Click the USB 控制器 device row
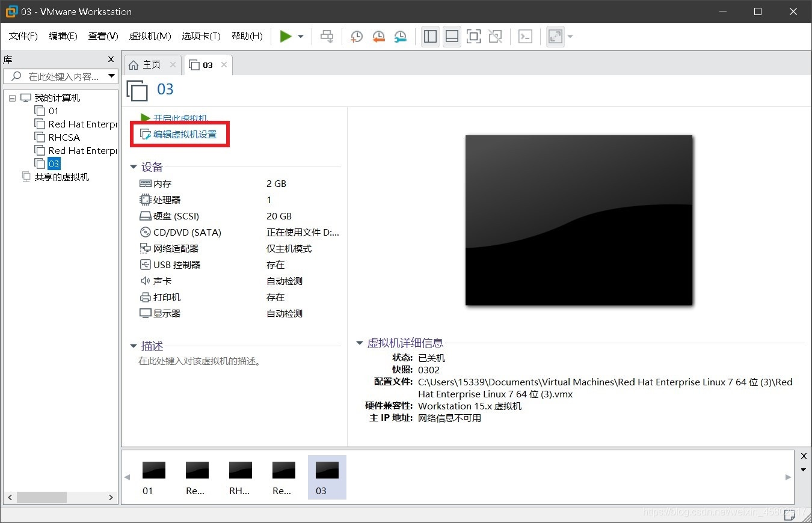Viewport: 812px width, 523px height. click(x=239, y=265)
